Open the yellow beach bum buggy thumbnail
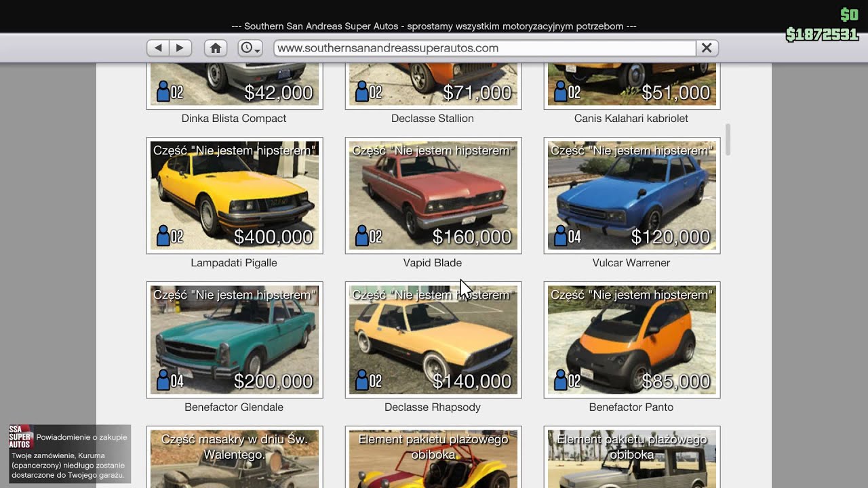The width and height of the screenshot is (868, 488). click(x=433, y=457)
